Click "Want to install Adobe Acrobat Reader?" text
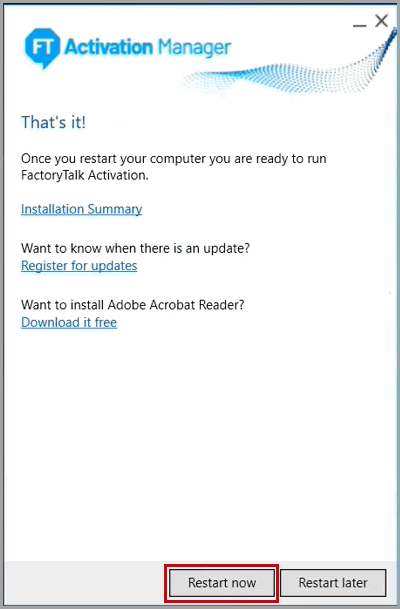This screenshot has height=609, width=400. pos(133,305)
